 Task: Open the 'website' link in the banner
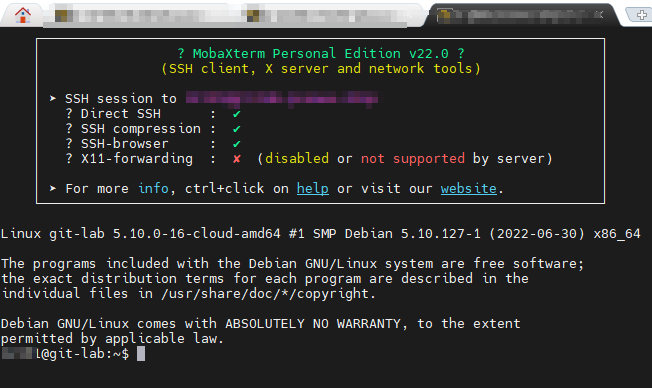click(469, 189)
